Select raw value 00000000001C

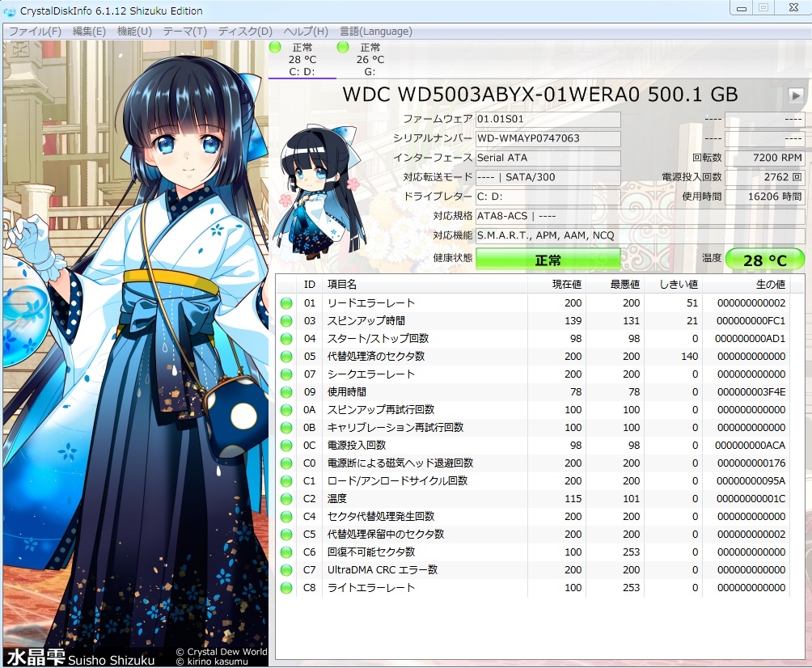point(751,499)
